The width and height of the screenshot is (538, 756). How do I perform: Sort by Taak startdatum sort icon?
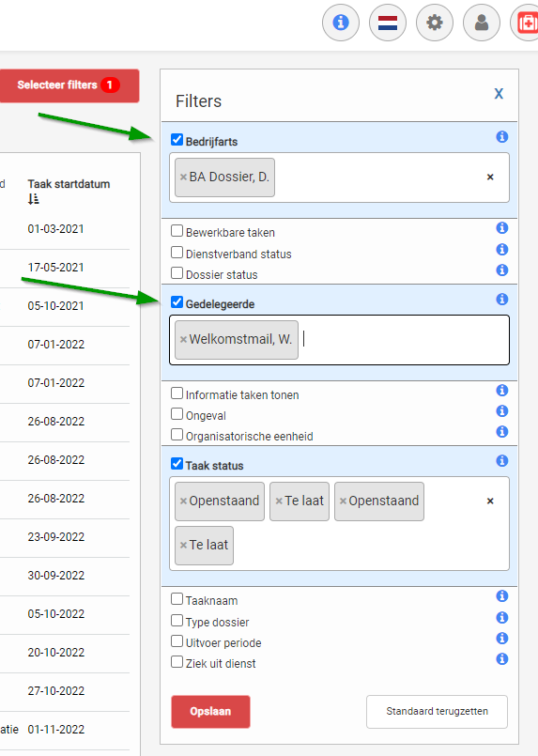33,199
